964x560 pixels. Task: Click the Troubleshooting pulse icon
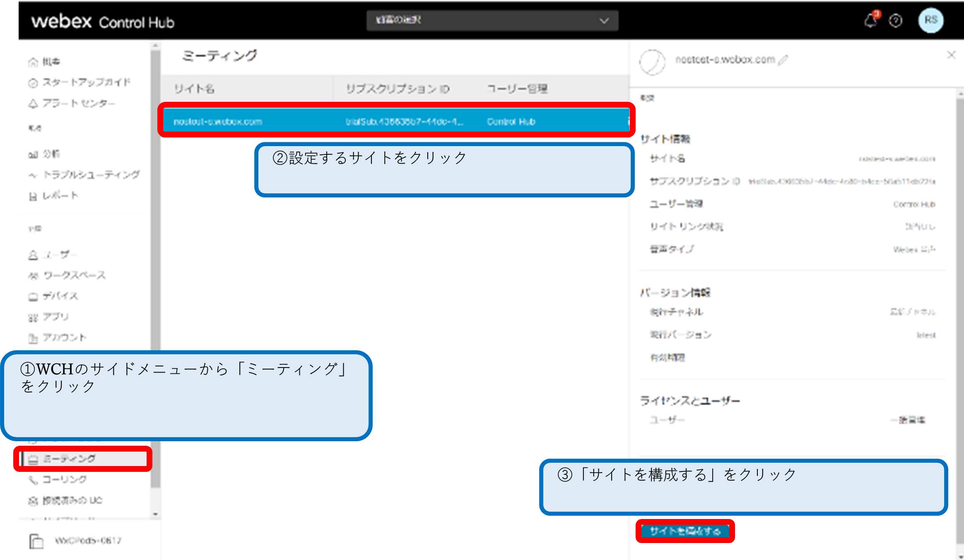[33, 175]
